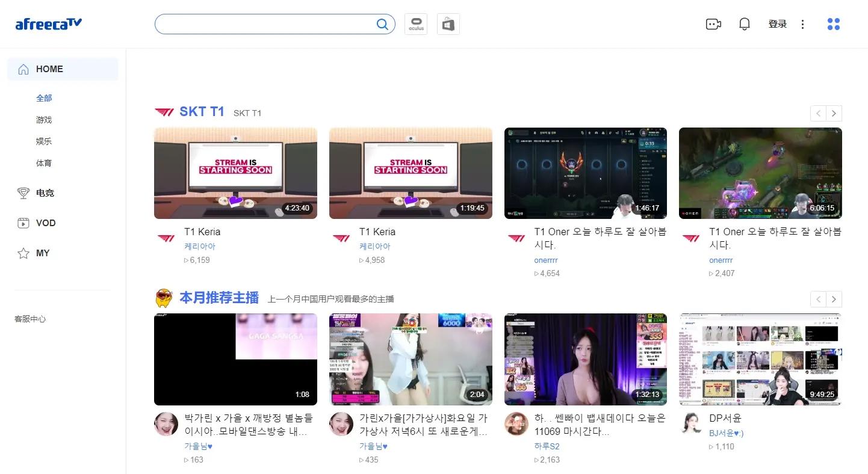Open stream thumbnail with 1:32:13 duration
The width and height of the screenshot is (868, 474).
586,359
